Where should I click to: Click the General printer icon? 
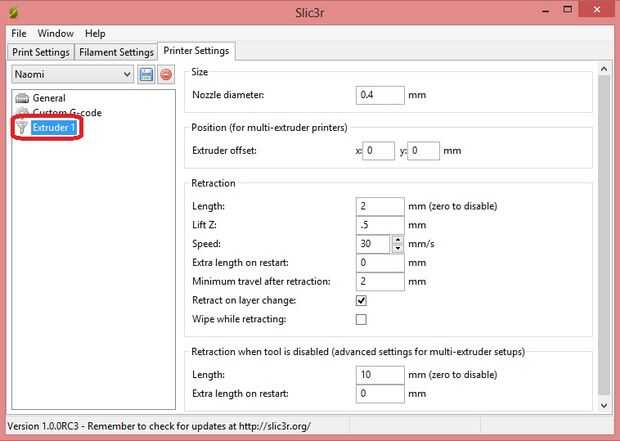22,98
